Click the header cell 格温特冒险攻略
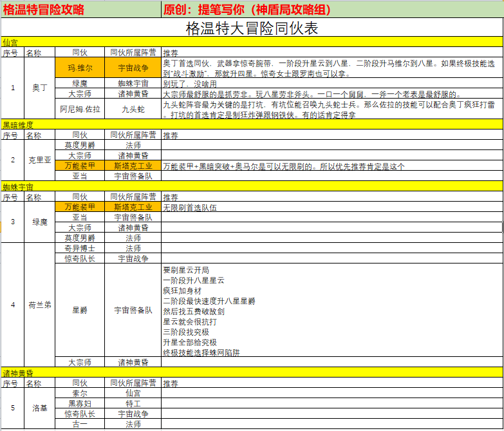 point(81,9)
